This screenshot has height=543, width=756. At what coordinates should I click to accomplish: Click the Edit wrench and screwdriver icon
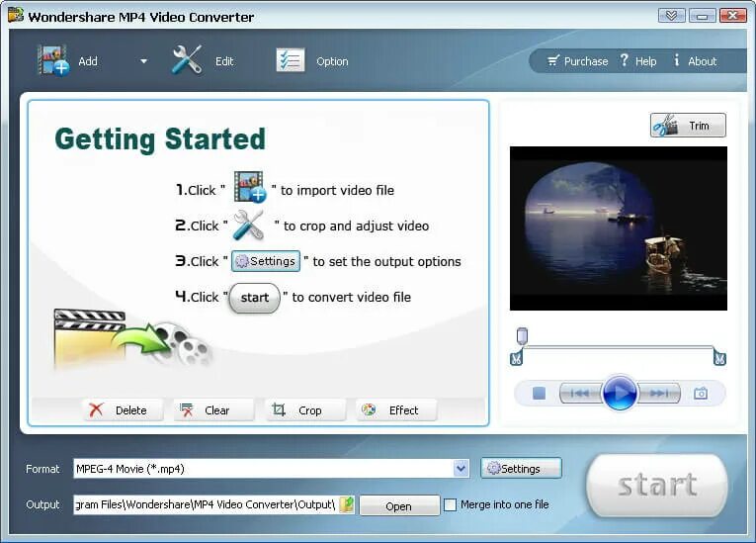coord(187,60)
